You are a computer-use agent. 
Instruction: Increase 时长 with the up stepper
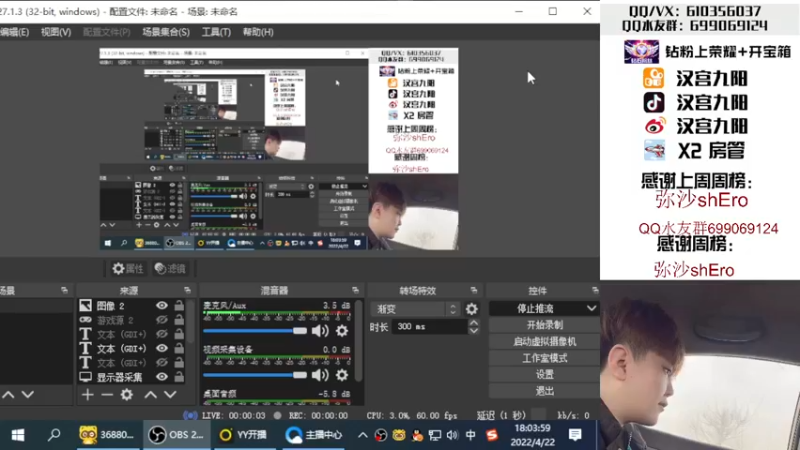pos(473,322)
